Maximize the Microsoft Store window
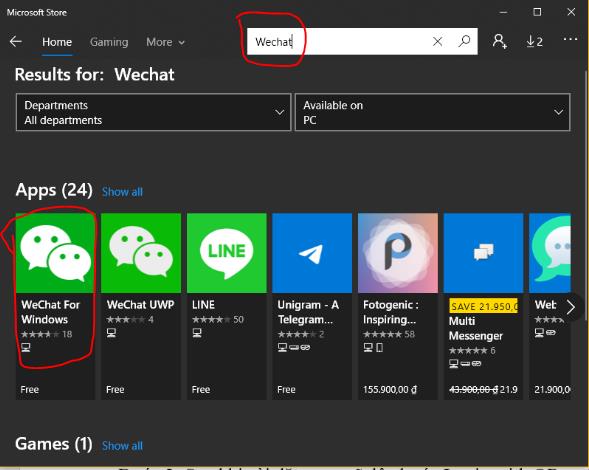Screen dimensions: 589x470 (537, 12)
